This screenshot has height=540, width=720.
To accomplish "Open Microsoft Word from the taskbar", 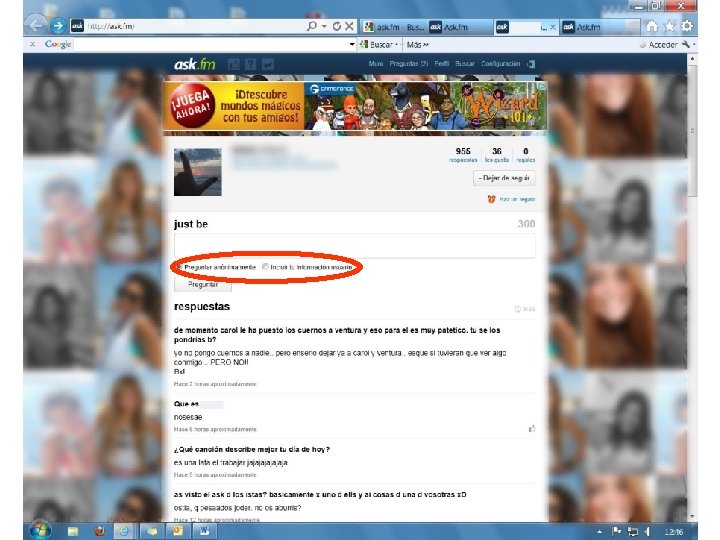I will tap(203, 531).
